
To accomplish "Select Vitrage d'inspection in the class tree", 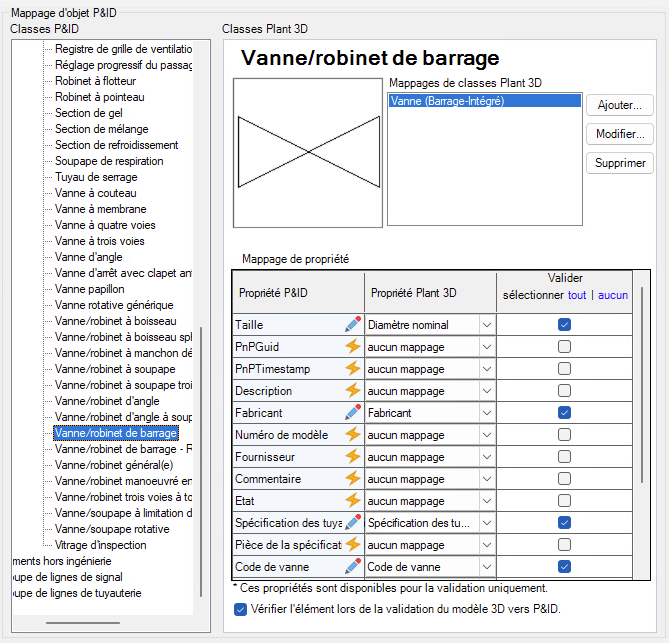I will pos(101,545).
